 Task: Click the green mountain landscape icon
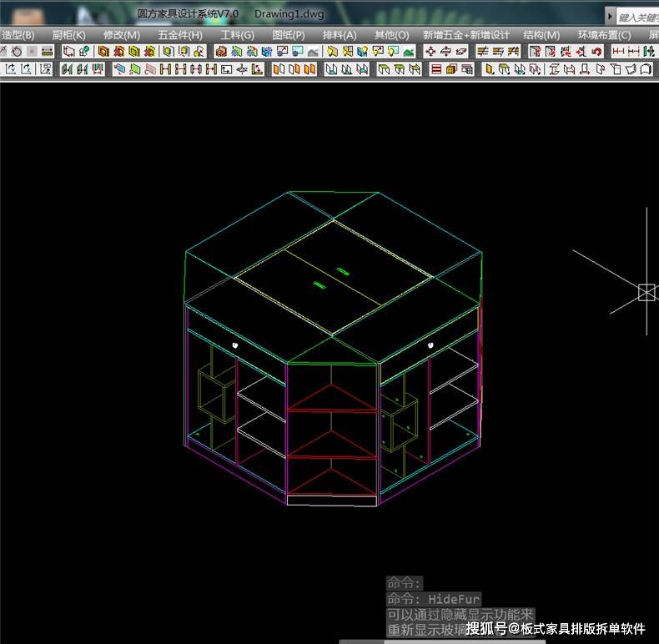pyautogui.click(x=409, y=52)
